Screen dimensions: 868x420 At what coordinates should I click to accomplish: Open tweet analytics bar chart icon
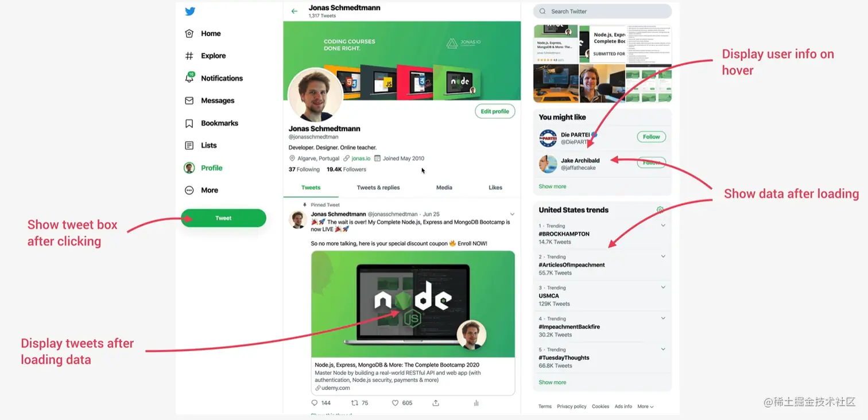[476, 403]
